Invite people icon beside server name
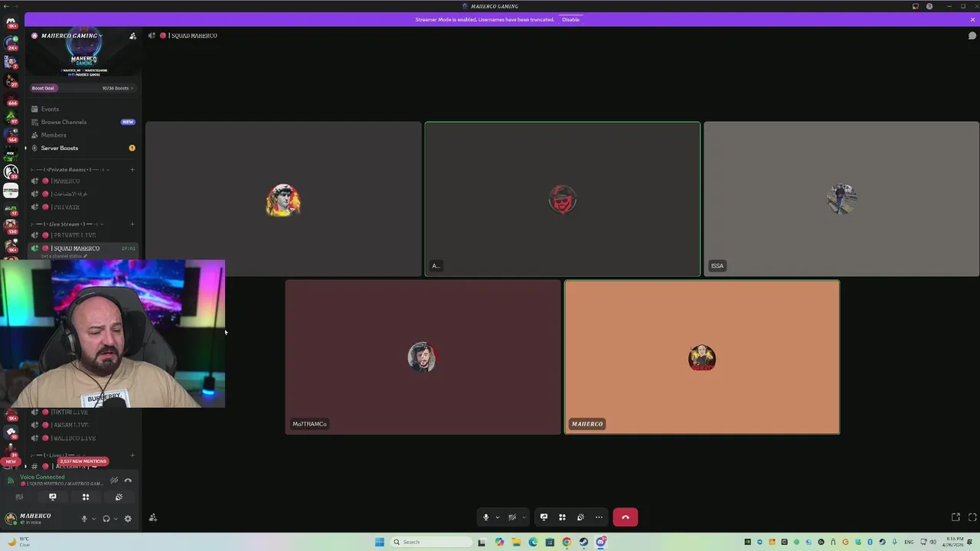The height and width of the screenshot is (551, 980). pyautogui.click(x=132, y=35)
